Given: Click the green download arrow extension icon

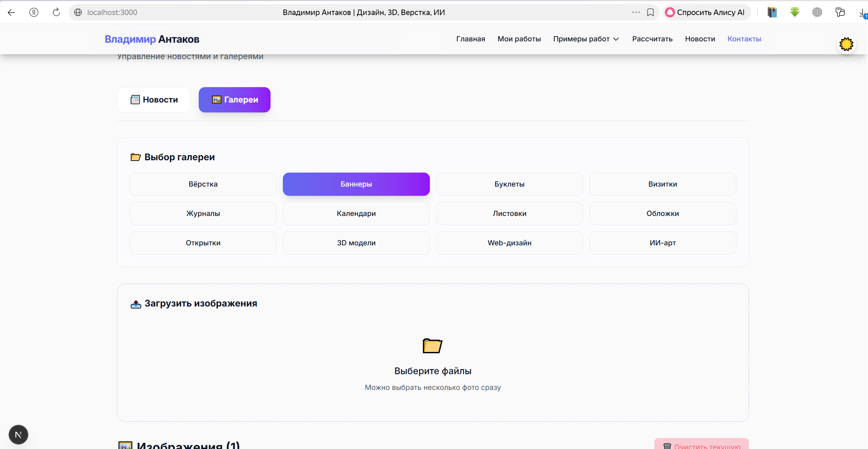Looking at the screenshot, I should point(795,13).
